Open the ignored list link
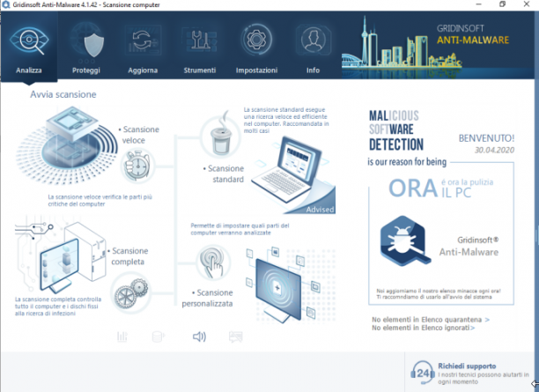This screenshot has height=392, width=539. pos(423,328)
